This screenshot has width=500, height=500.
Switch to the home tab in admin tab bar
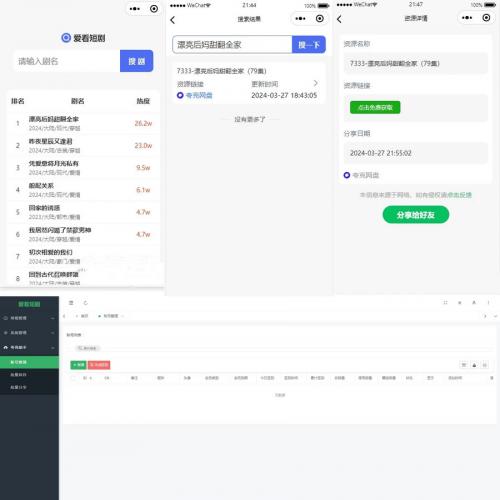pos(82,316)
